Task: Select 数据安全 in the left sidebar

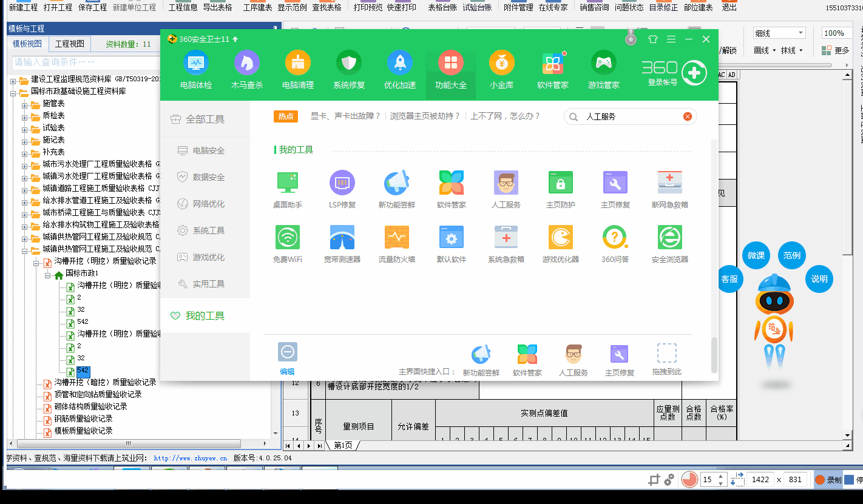Action: 208,177
